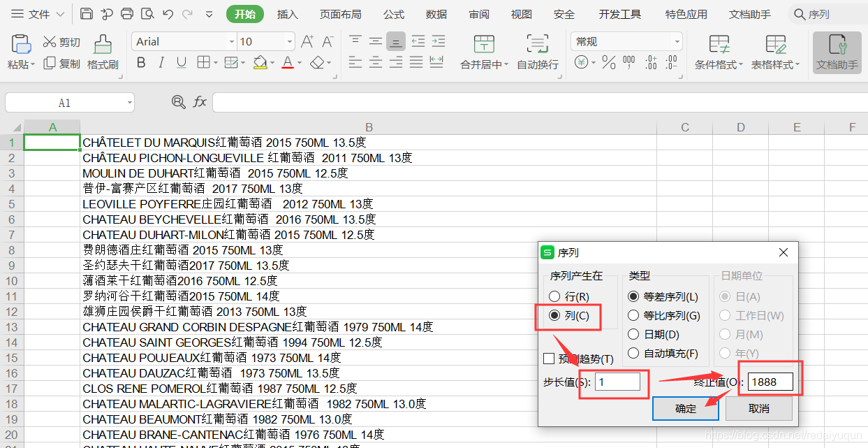The image size is (868, 448).
Task: Switch to 插入 Insert tab
Action: [288, 14]
